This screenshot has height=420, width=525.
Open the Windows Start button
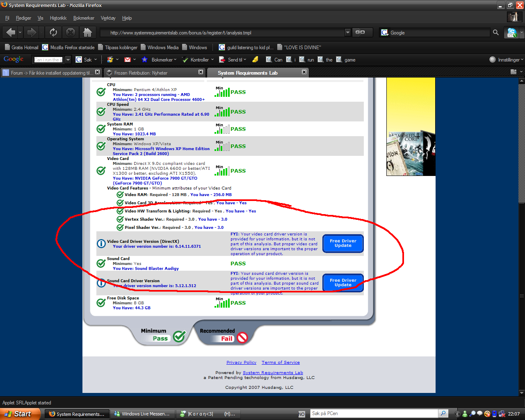tap(20, 414)
